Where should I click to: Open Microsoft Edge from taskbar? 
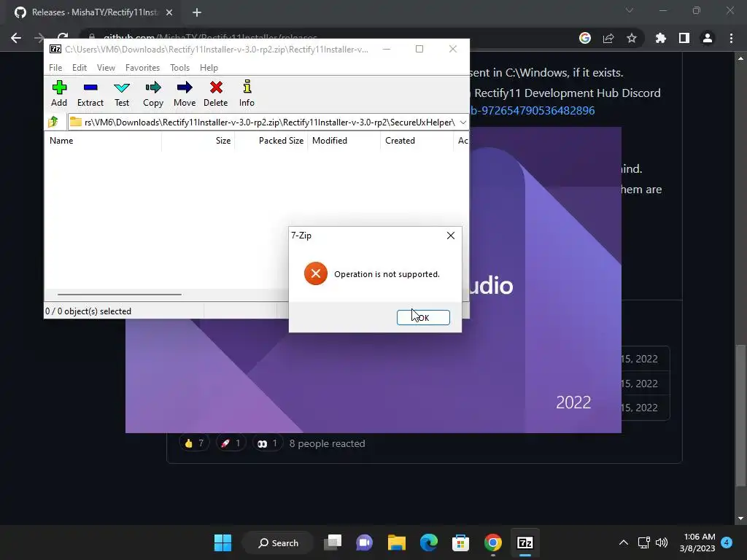(x=429, y=542)
